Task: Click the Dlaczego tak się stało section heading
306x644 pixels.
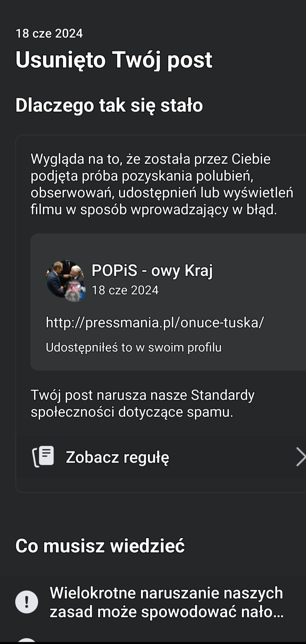Action: (109, 105)
